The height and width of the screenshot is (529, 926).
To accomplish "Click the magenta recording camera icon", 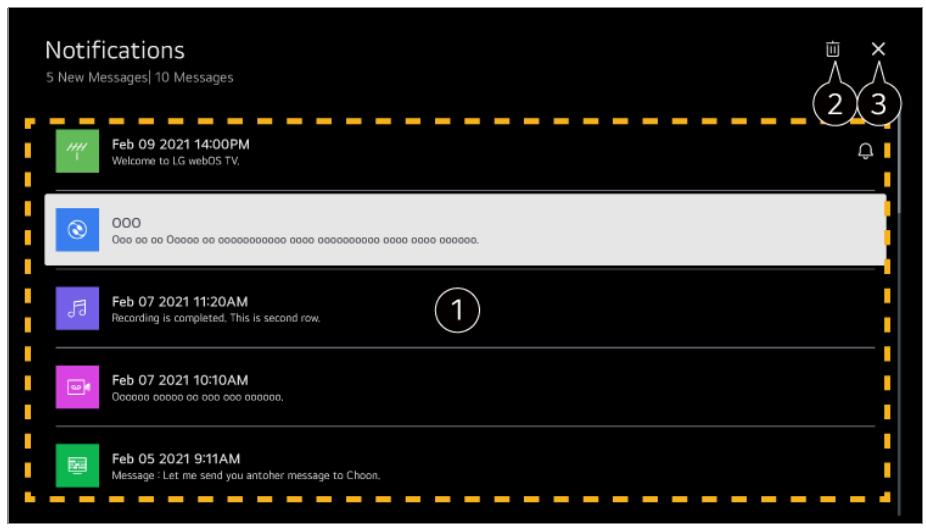I will (77, 387).
